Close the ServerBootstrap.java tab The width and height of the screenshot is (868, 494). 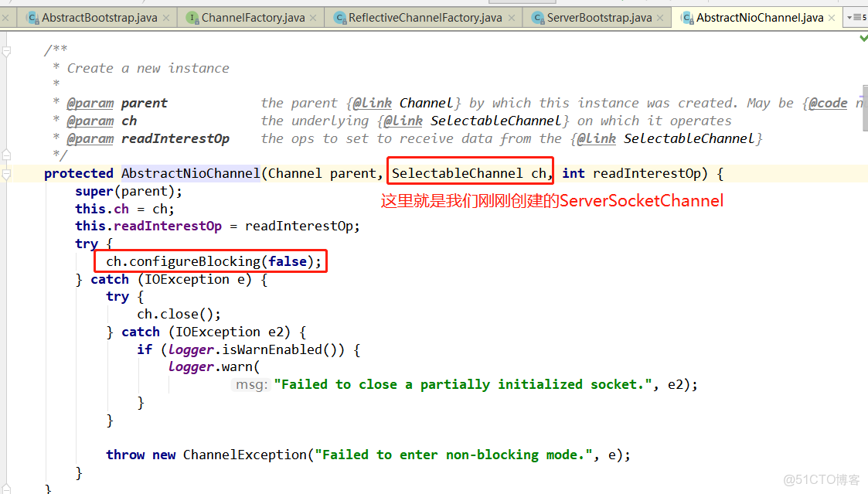click(x=660, y=19)
